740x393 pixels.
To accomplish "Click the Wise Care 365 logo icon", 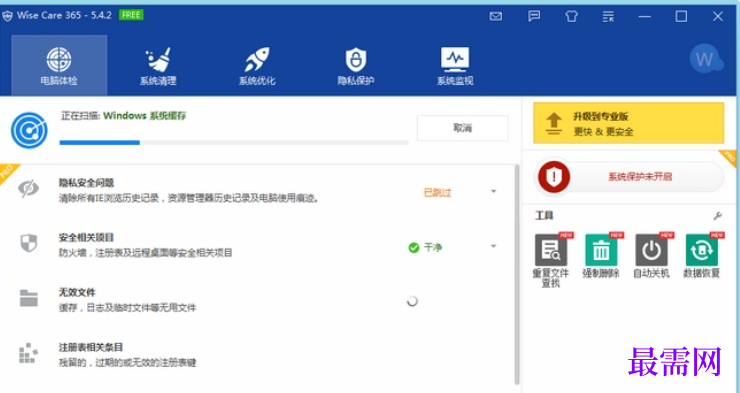I will (x=7, y=16).
